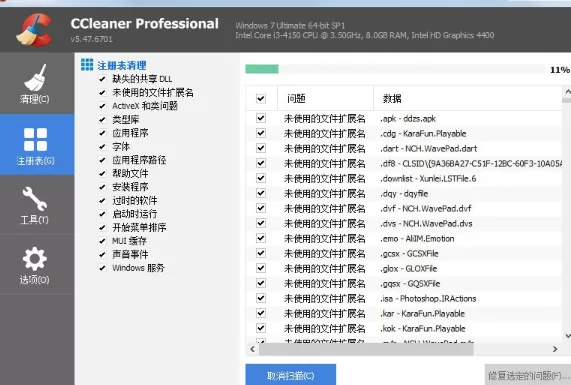
Task: Sort results by 问题 column header
Action: tap(325, 98)
